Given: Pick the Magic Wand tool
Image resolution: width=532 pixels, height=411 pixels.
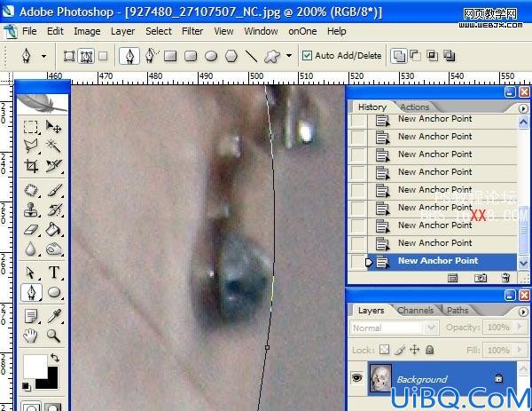Looking at the screenshot, I should click(x=53, y=146).
